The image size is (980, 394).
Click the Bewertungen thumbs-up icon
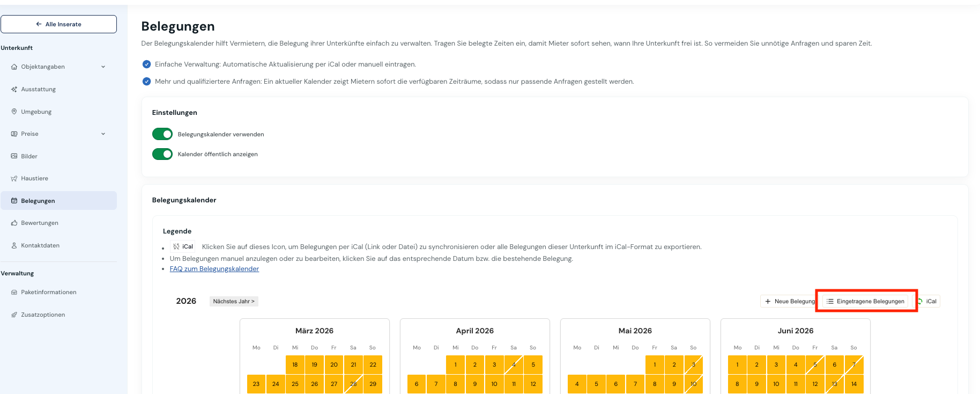coord(14,223)
